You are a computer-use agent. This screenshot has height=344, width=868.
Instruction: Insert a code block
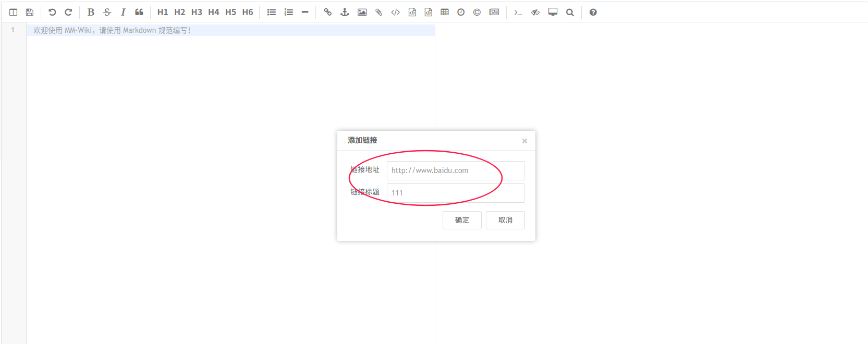(x=429, y=12)
